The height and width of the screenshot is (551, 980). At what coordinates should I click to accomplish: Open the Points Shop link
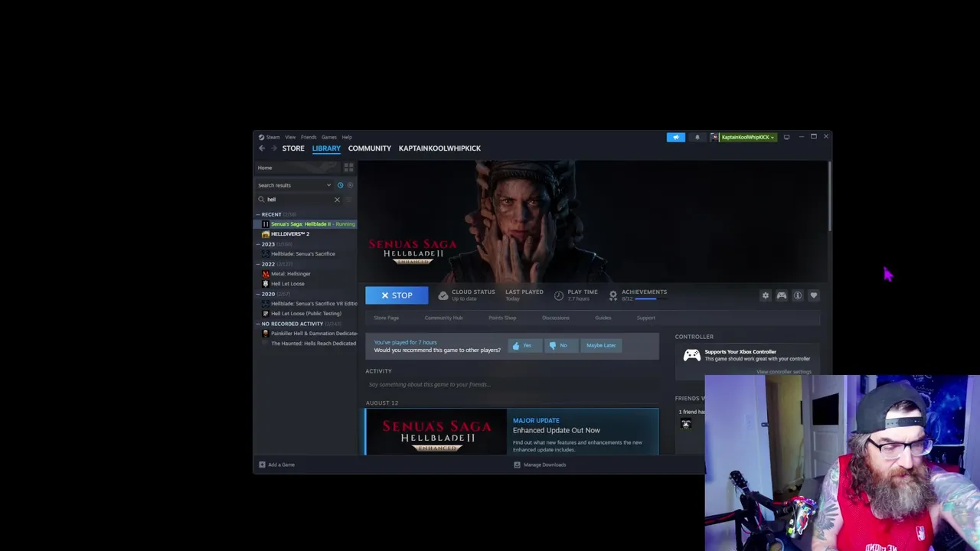502,318
